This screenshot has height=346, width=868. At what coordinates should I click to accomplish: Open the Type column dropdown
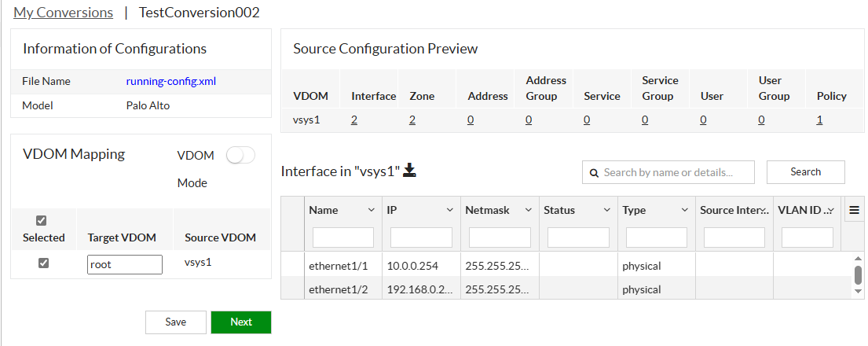686,210
